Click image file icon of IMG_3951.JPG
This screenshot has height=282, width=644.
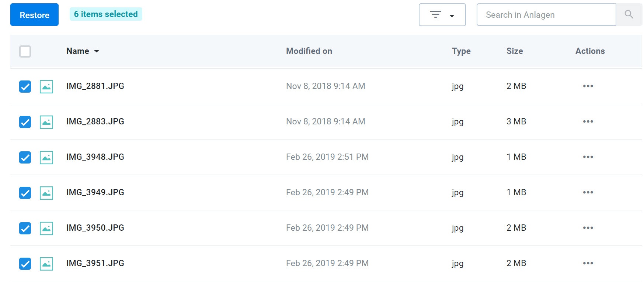click(46, 264)
